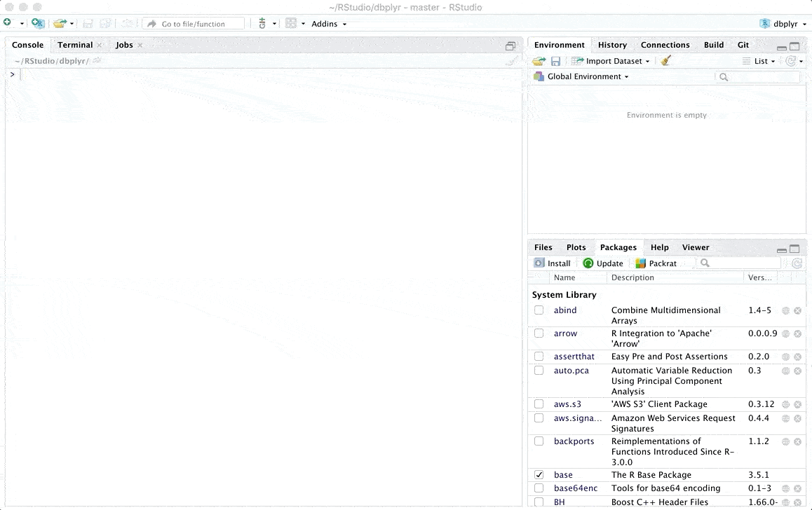
Task: Expand the Global Environment dropdown
Action: [x=588, y=76]
